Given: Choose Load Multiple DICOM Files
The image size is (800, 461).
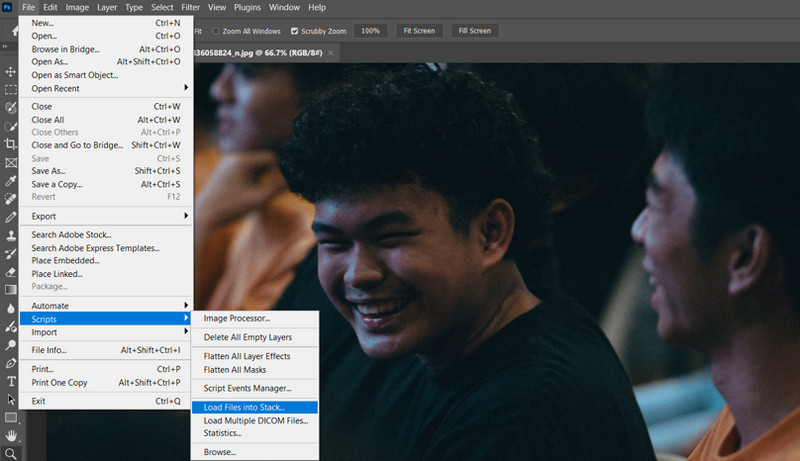Looking at the screenshot, I should [x=255, y=420].
